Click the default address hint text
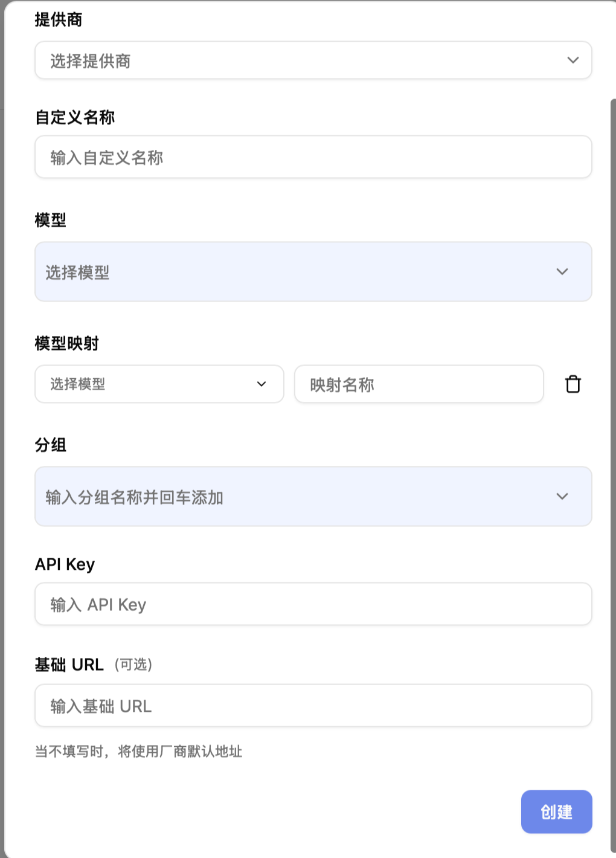The image size is (616, 858). click(x=138, y=752)
